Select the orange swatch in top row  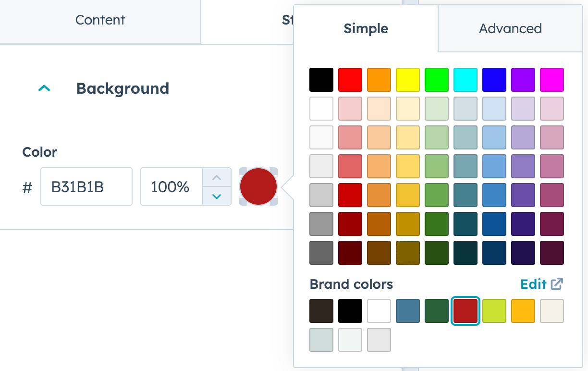(379, 80)
